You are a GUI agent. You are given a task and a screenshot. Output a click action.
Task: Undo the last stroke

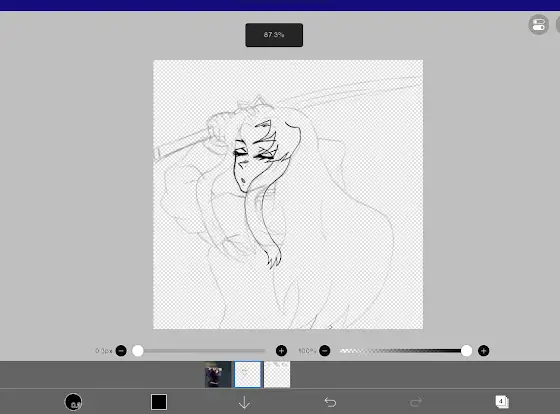330,402
